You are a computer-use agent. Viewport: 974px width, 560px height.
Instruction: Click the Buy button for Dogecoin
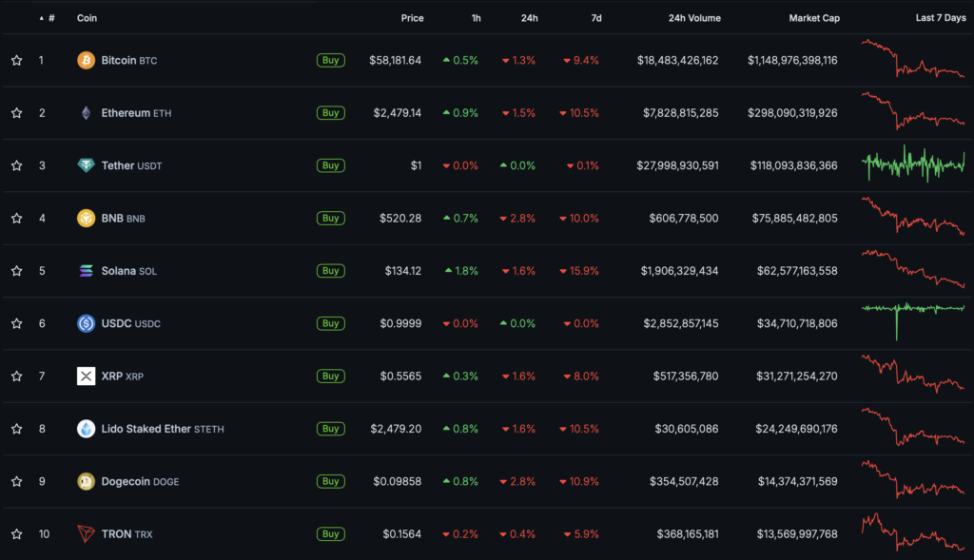(x=330, y=481)
